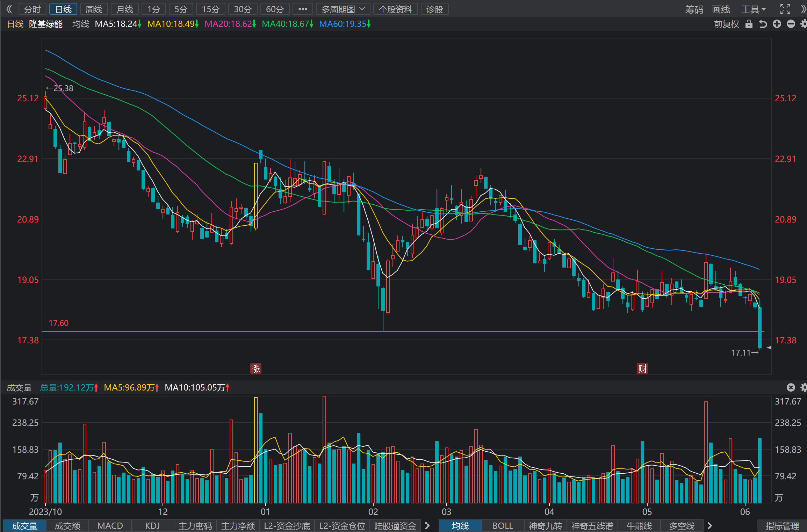Click the undo arrow icon
The image size is (807, 532).
[x=763, y=24]
